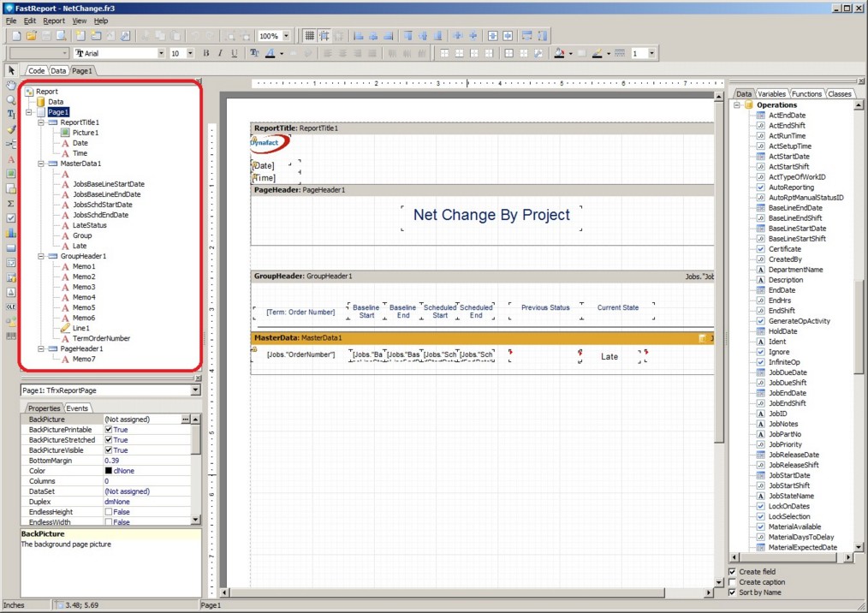The width and height of the screenshot is (868, 613).
Task: Switch to the Code tab
Action: pos(37,71)
